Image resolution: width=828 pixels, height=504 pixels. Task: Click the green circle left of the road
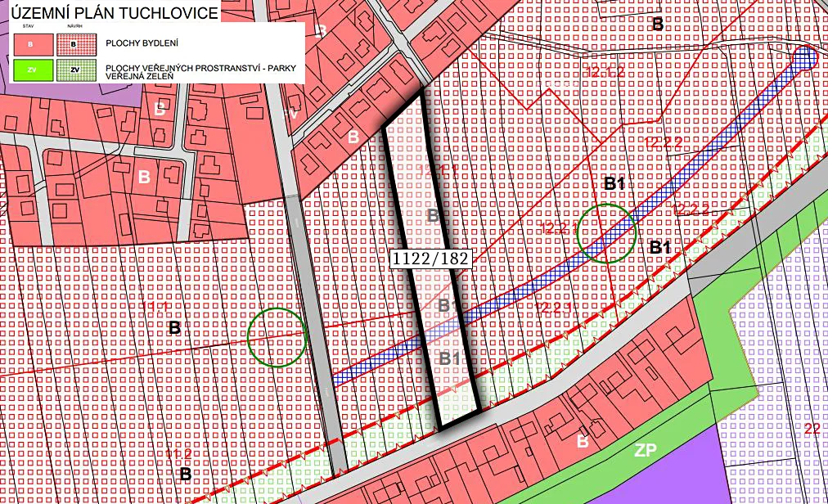click(277, 337)
